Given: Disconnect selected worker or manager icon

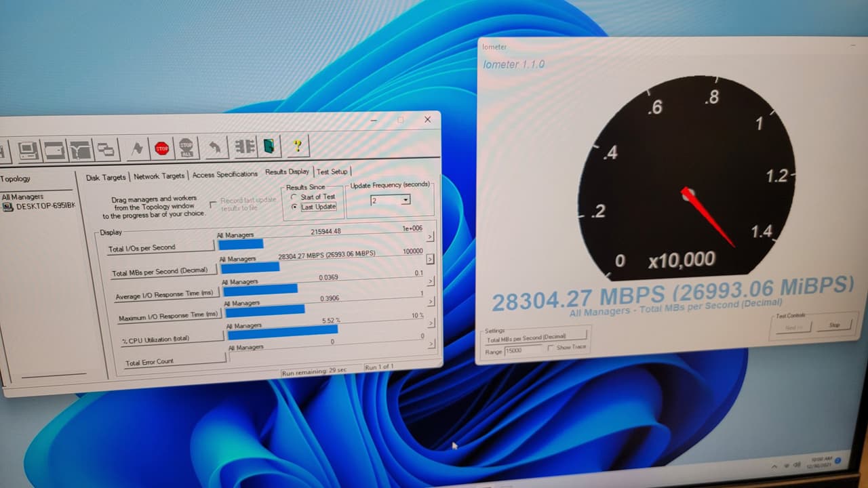Looking at the screenshot, I should tap(245, 146).
